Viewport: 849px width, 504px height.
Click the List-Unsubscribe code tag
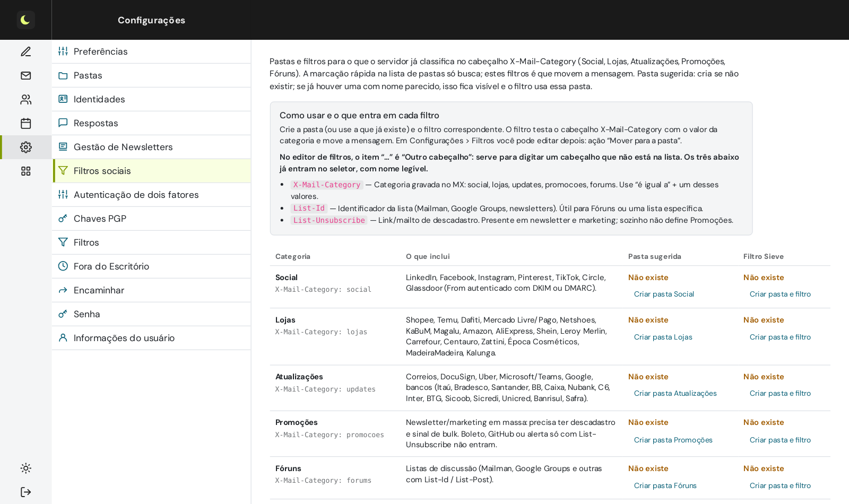pyautogui.click(x=329, y=220)
